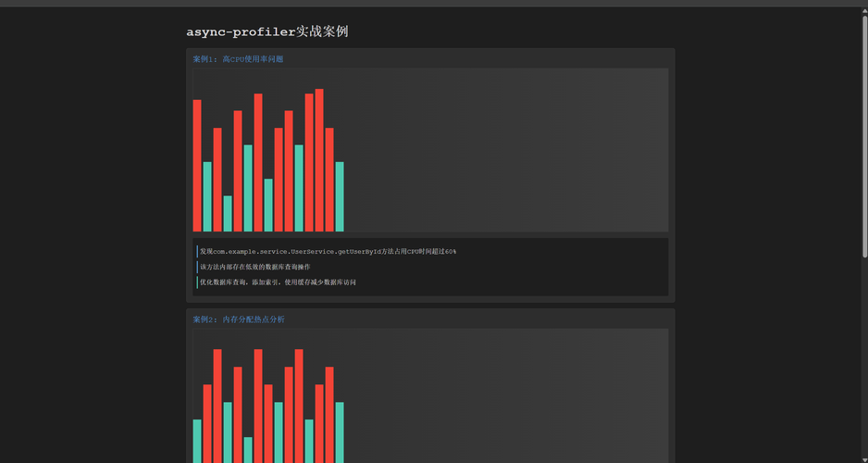Click the shortest teal bar in 案例2 chart
This screenshot has height=463, width=868.
pyautogui.click(x=248, y=450)
